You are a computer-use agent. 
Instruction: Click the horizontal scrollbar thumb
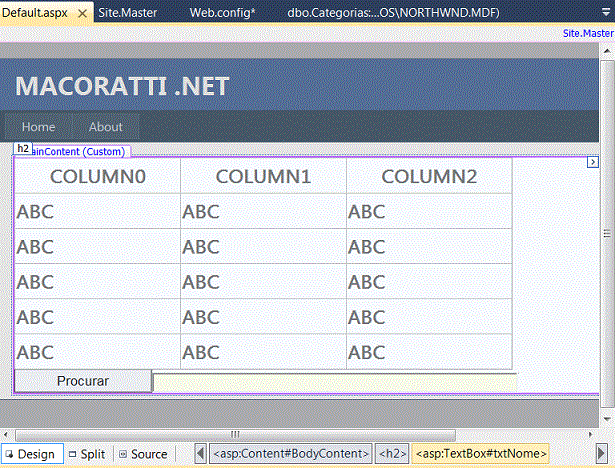coord(235,434)
